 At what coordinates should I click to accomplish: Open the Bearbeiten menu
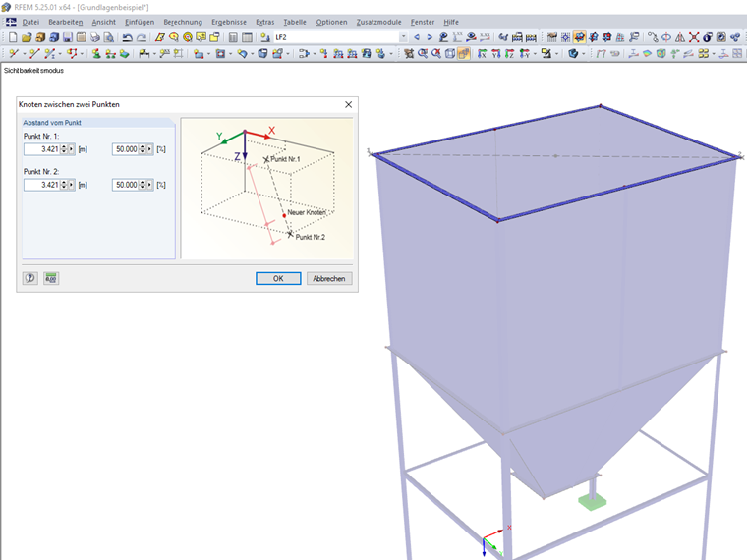pos(65,22)
